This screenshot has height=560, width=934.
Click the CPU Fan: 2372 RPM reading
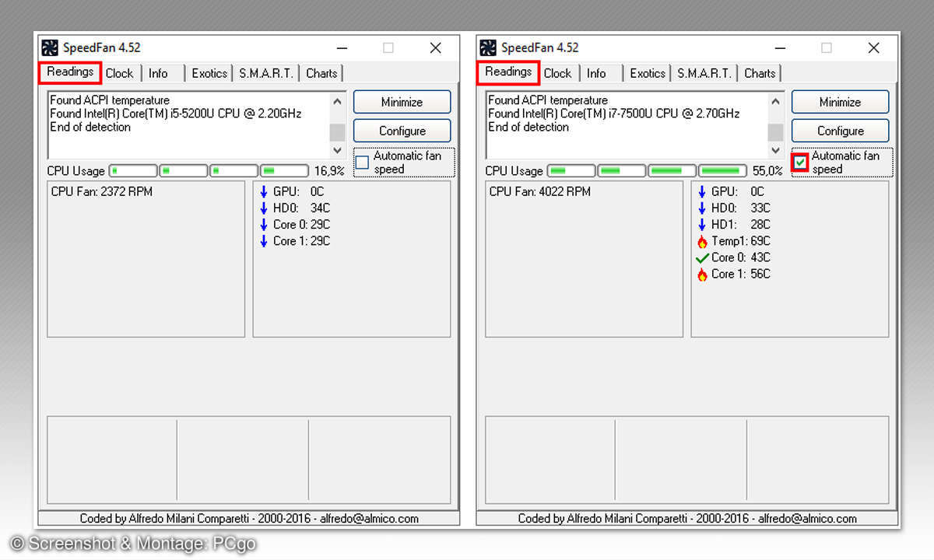pos(102,191)
